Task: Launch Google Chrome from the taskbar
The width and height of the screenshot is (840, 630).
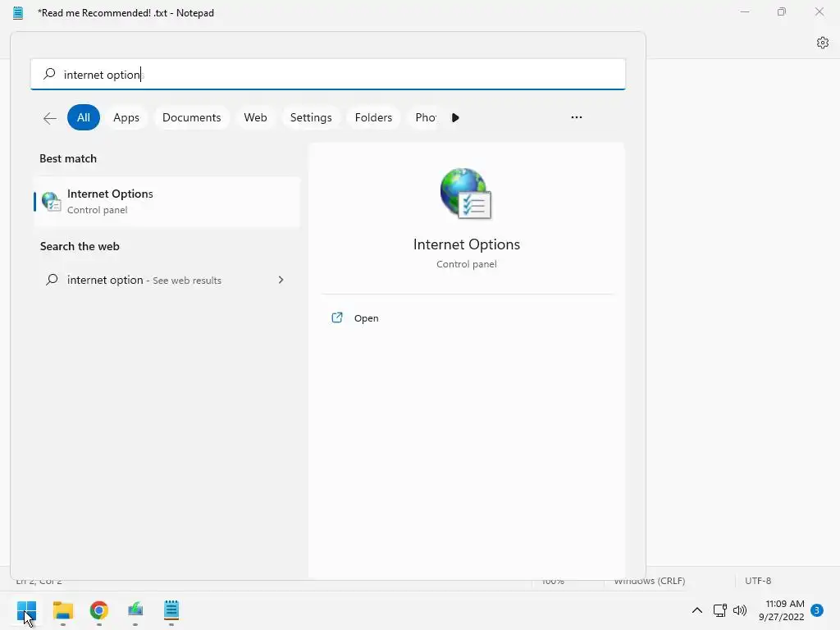Action: pyautogui.click(x=99, y=610)
